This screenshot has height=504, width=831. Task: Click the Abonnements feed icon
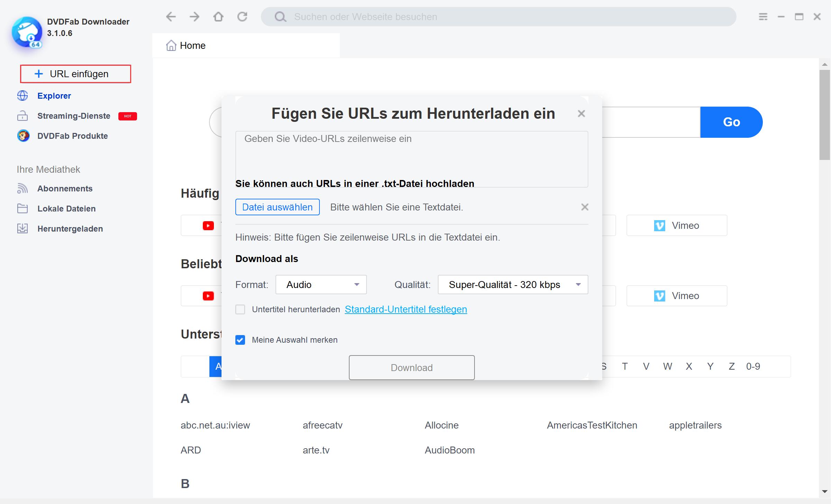[x=22, y=188]
